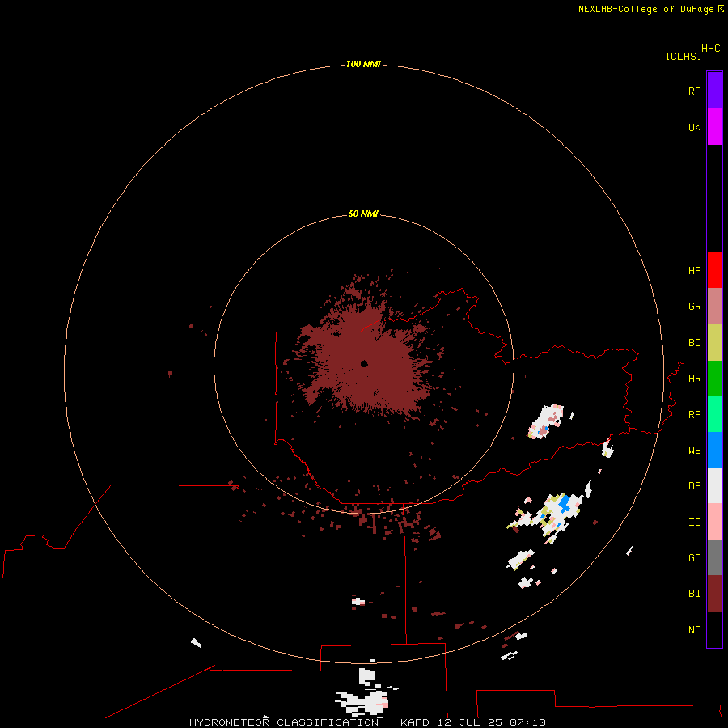Click the IC pink legend swatch
The width and height of the screenshot is (728, 728).
(x=714, y=522)
